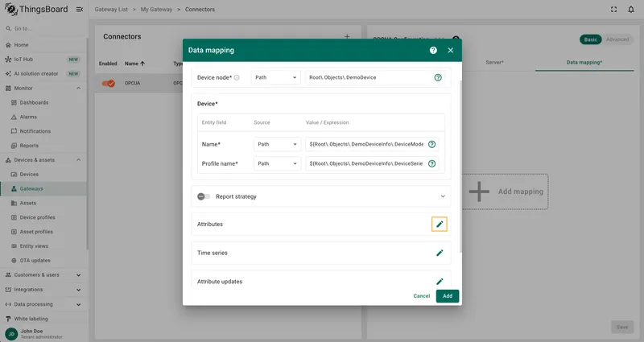644x342 pixels.
Task: Edit Attributes with the pencil icon
Action: (x=439, y=225)
